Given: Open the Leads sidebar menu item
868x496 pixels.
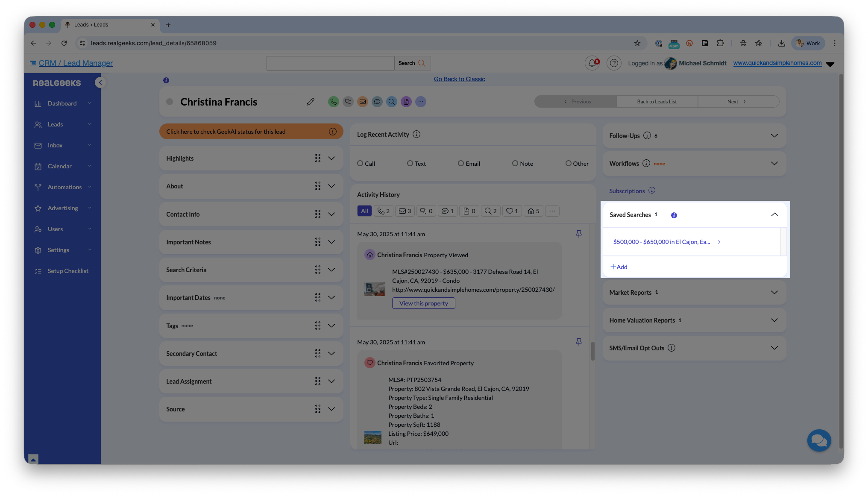Looking at the screenshot, I should click(55, 124).
